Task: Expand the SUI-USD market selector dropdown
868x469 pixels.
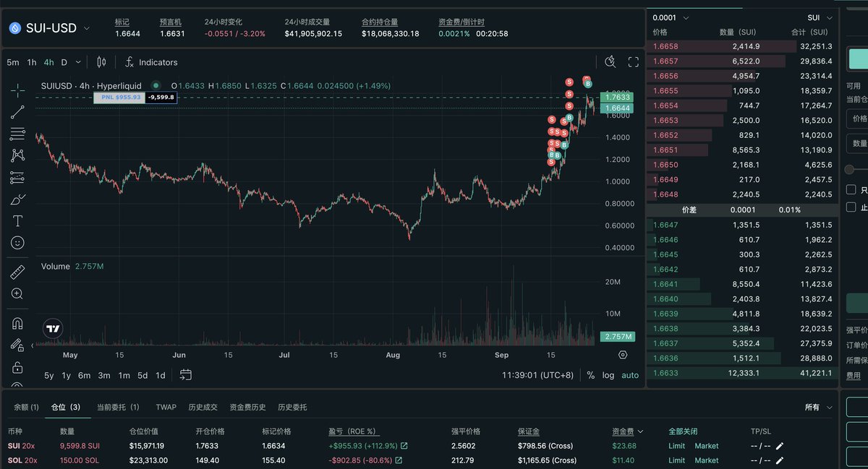Action: [x=88, y=28]
